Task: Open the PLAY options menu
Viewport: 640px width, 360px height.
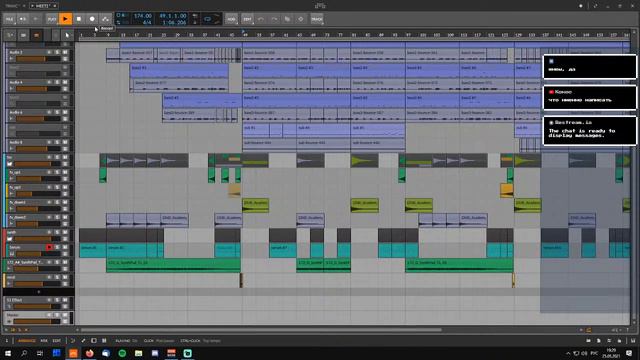Action: click(51, 19)
